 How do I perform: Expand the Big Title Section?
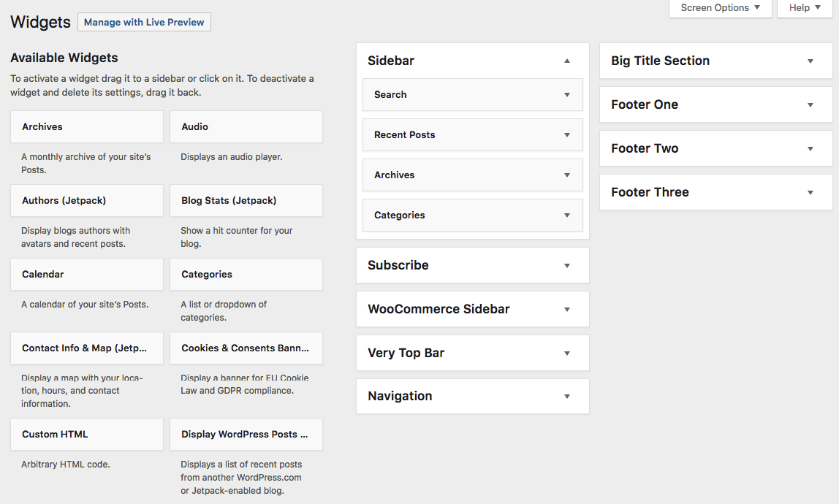pos(809,61)
